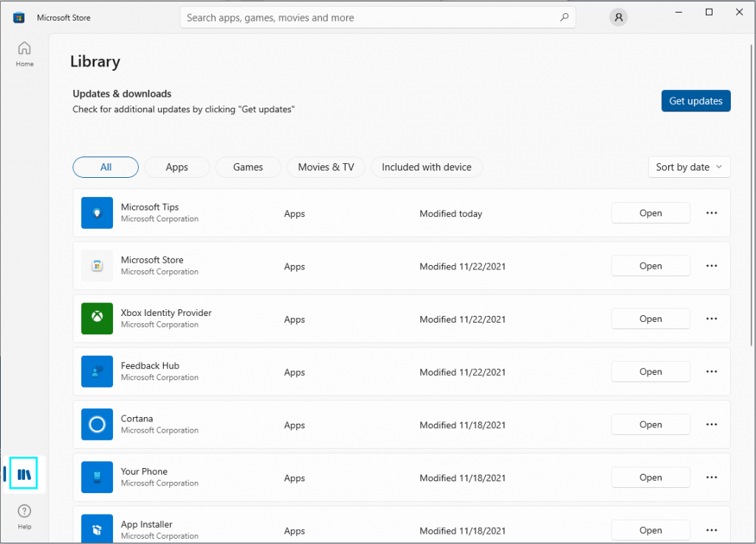Open the Sort by date dropdown
Screen dimensions: 756x544
click(689, 167)
